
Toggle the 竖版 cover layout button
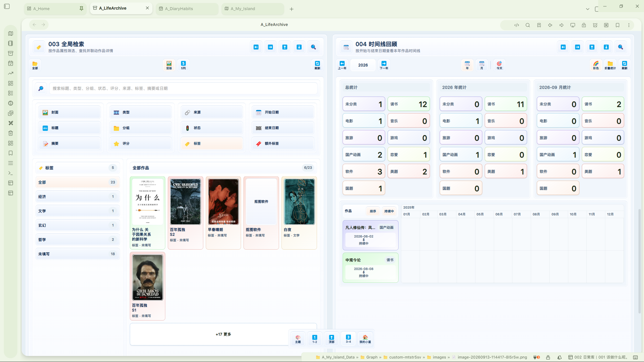169,65
